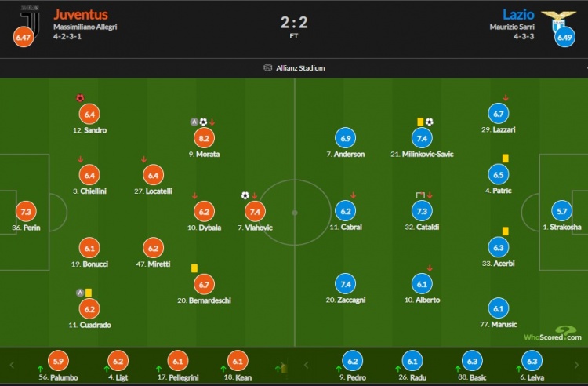
Task: Open the Lazio team name link
Action: pos(518,15)
